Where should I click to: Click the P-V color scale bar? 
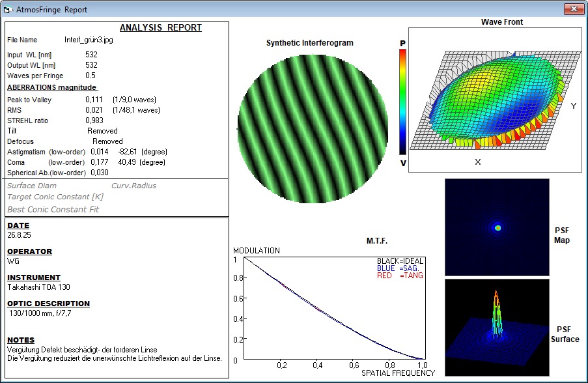(x=402, y=102)
